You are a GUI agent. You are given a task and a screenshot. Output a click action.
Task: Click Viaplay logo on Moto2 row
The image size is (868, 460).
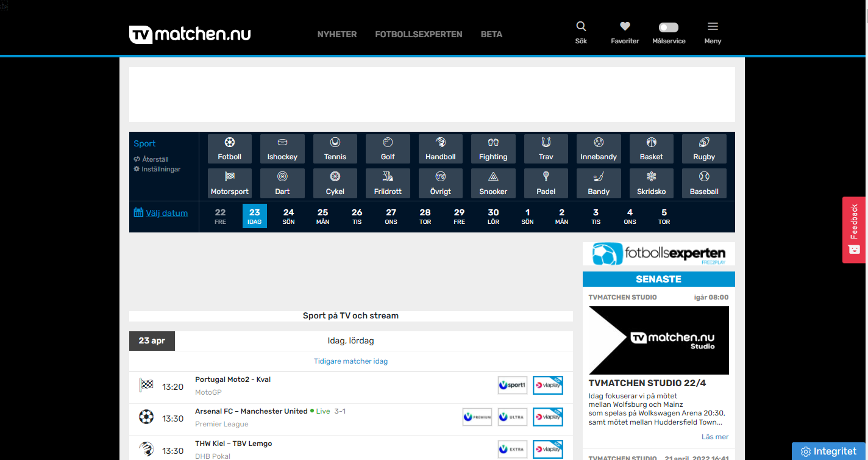[x=548, y=385]
